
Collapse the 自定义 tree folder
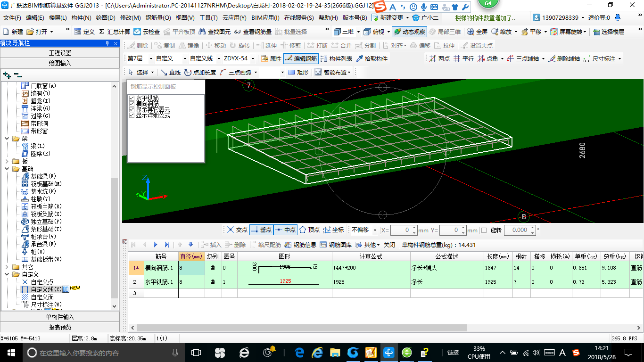point(7,274)
